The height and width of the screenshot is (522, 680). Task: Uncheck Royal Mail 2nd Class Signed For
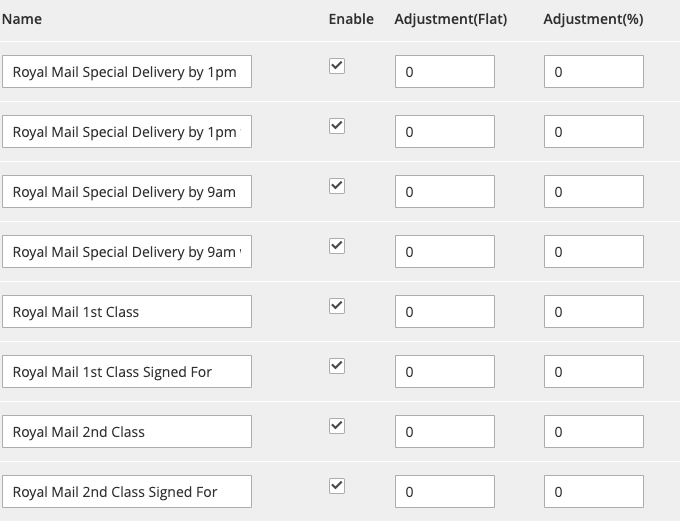(x=337, y=486)
